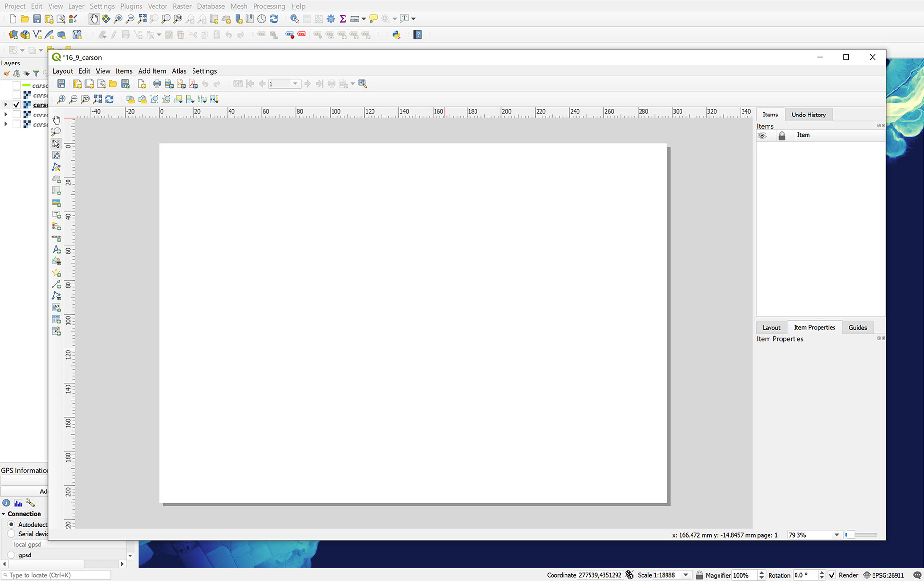
Task: Open the Atlas Settings icon
Action: pos(362,84)
